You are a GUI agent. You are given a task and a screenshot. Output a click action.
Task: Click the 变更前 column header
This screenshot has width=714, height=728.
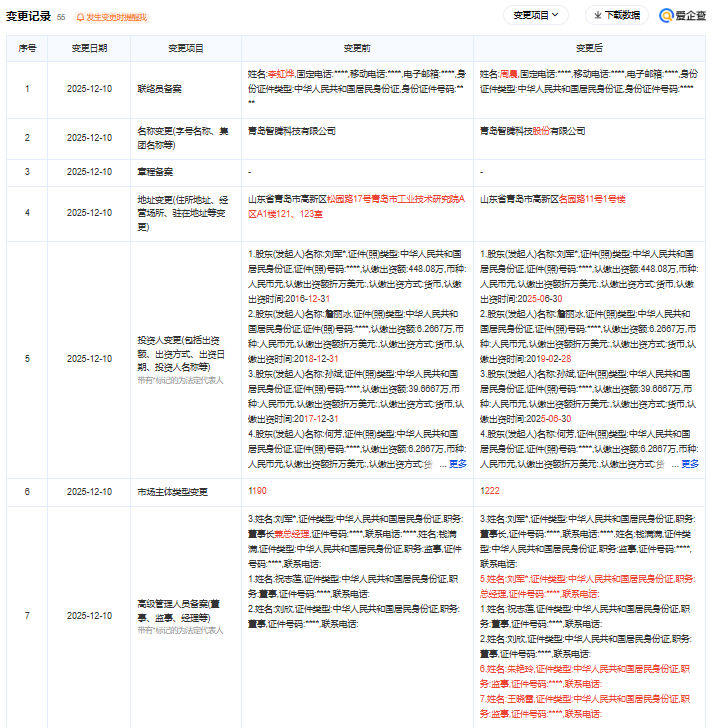pyautogui.click(x=357, y=48)
